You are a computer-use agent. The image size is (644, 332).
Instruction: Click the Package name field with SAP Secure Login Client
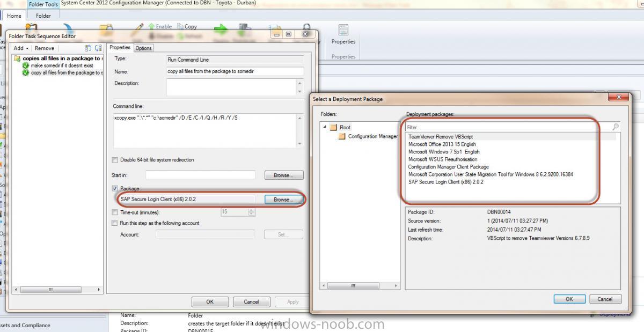pos(187,200)
